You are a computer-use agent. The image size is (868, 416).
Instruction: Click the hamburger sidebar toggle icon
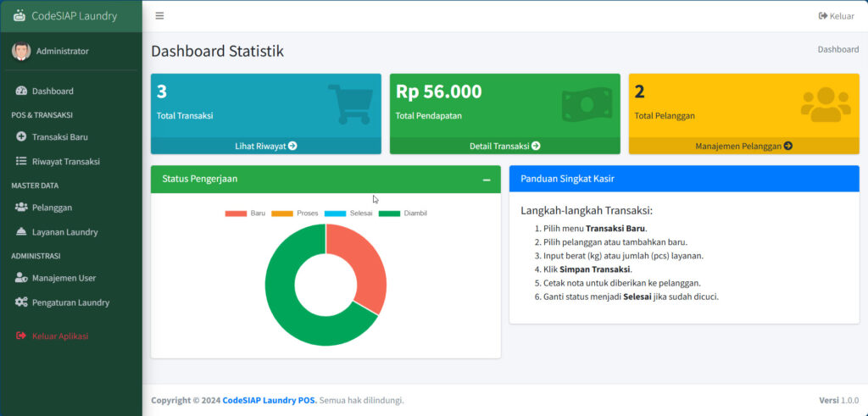(x=159, y=16)
